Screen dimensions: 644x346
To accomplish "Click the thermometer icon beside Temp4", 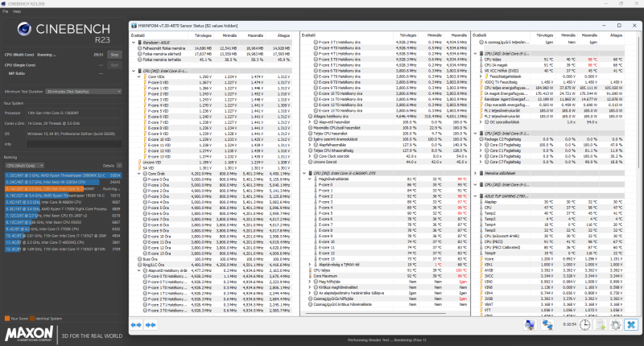I will [481, 225].
